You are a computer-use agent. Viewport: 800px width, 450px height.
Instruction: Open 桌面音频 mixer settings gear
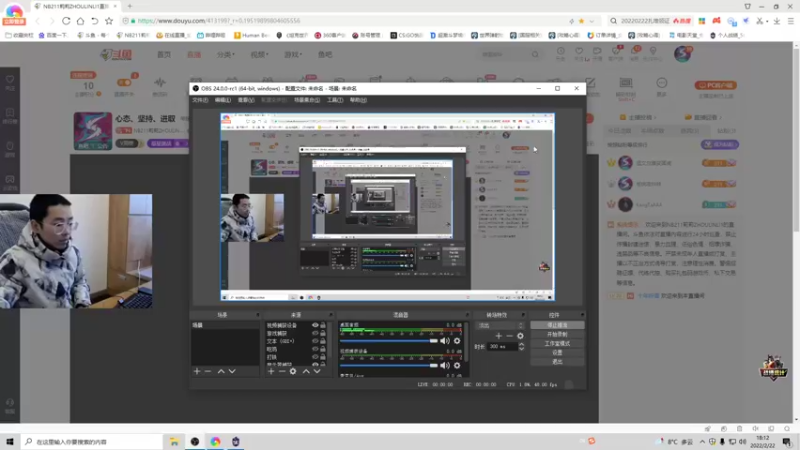(x=457, y=341)
